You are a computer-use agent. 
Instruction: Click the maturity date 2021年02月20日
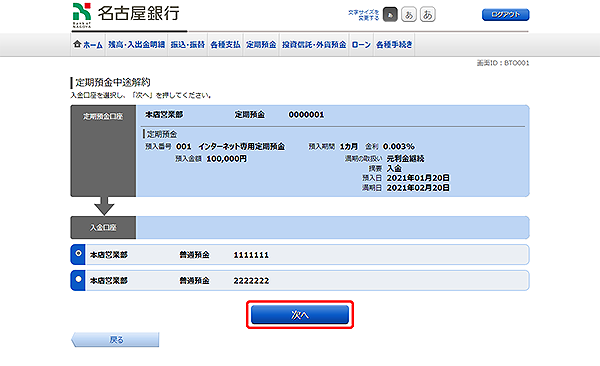coord(418,188)
